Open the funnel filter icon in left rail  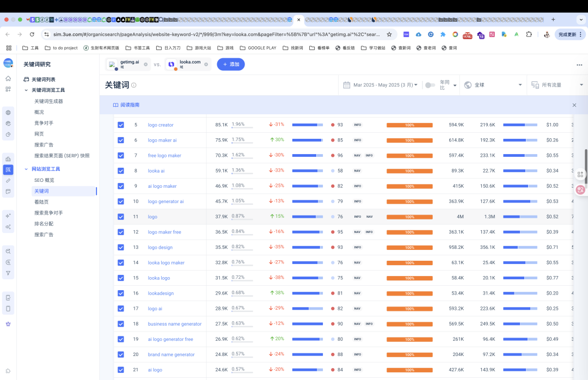[x=8, y=273]
